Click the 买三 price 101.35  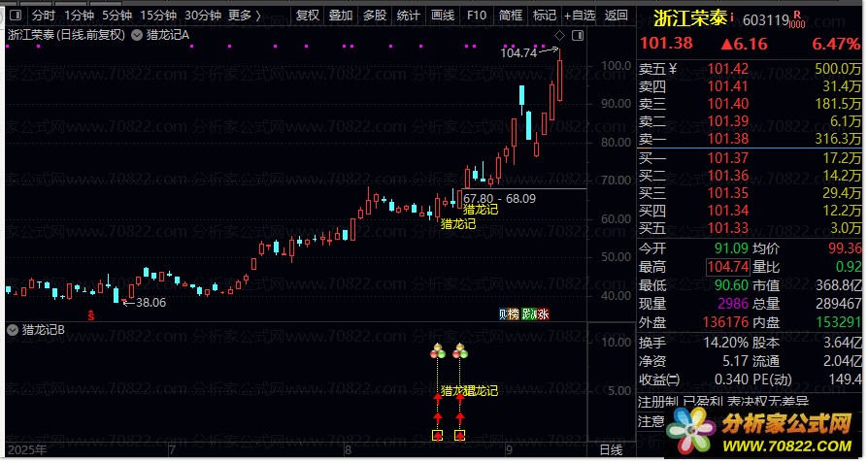pos(728,193)
